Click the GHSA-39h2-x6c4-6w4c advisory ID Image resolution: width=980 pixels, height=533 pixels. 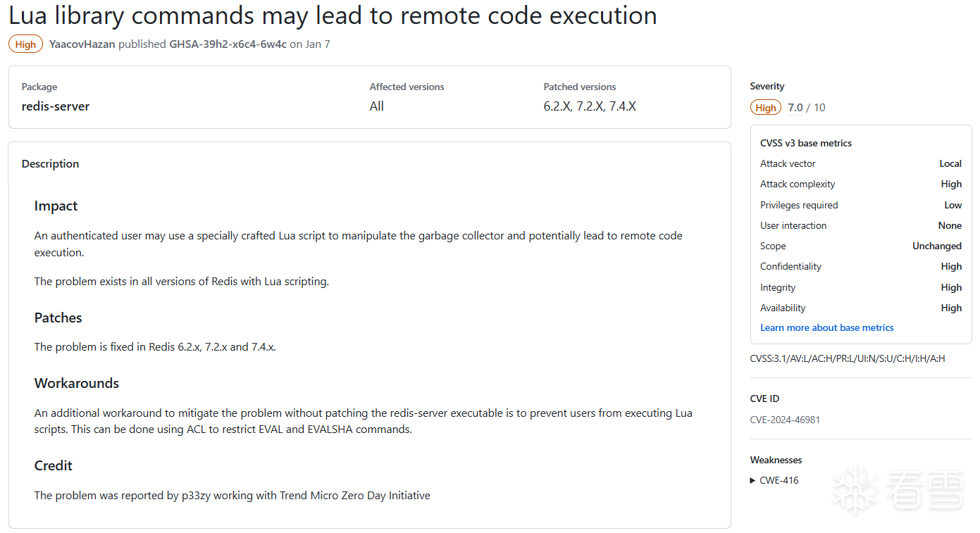[228, 44]
